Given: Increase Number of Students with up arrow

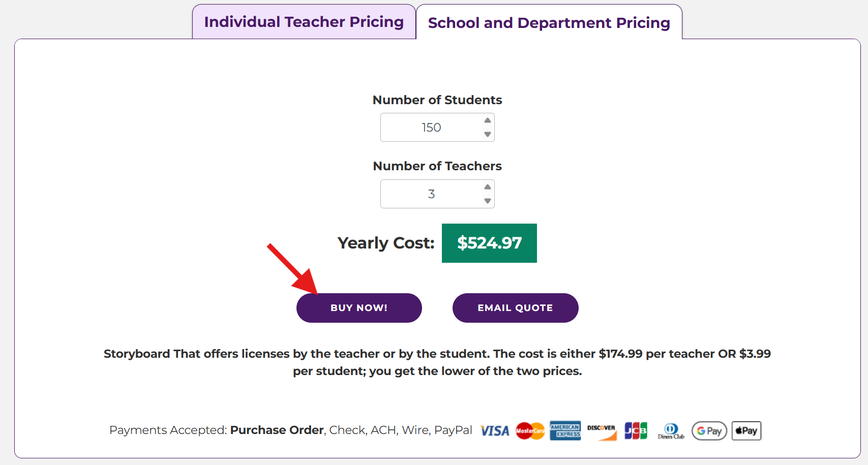Looking at the screenshot, I should click(488, 120).
